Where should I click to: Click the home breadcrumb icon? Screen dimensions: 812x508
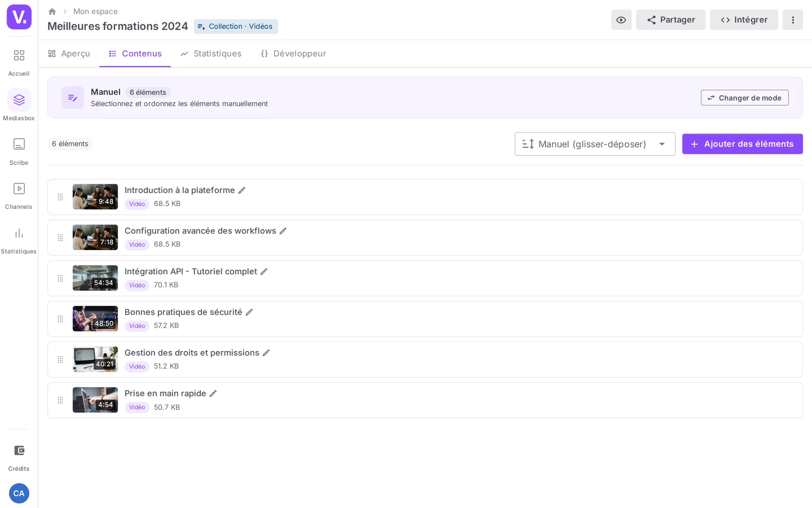pyautogui.click(x=52, y=11)
